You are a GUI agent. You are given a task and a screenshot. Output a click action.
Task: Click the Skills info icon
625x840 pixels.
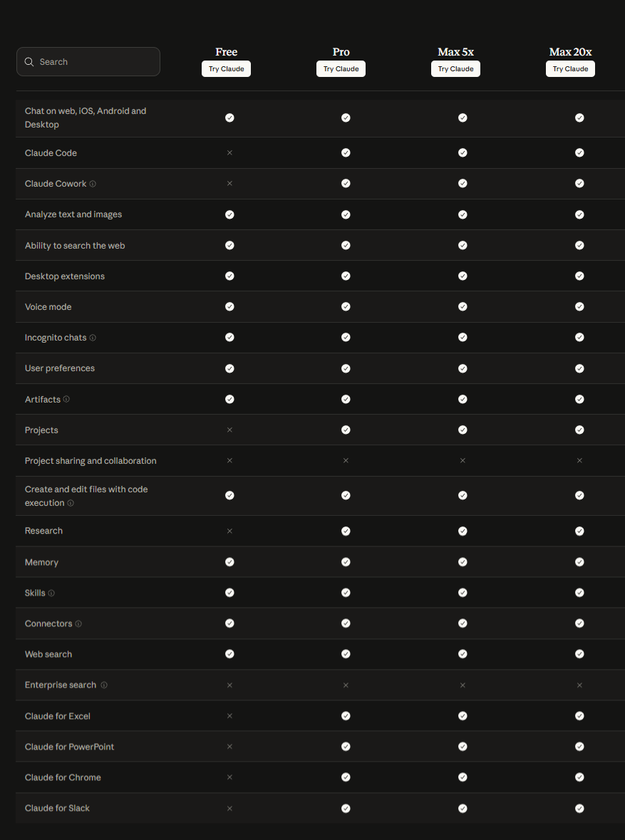51,593
